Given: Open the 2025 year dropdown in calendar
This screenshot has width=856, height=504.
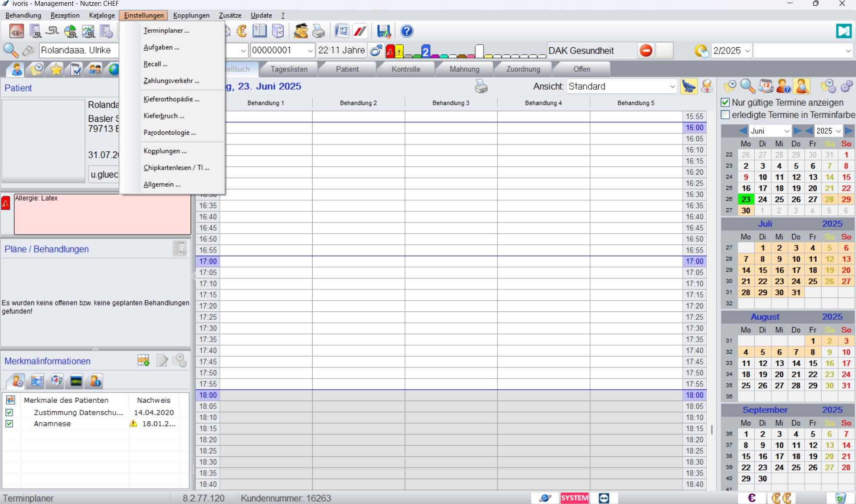Looking at the screenshot, I should coord(838,131).
